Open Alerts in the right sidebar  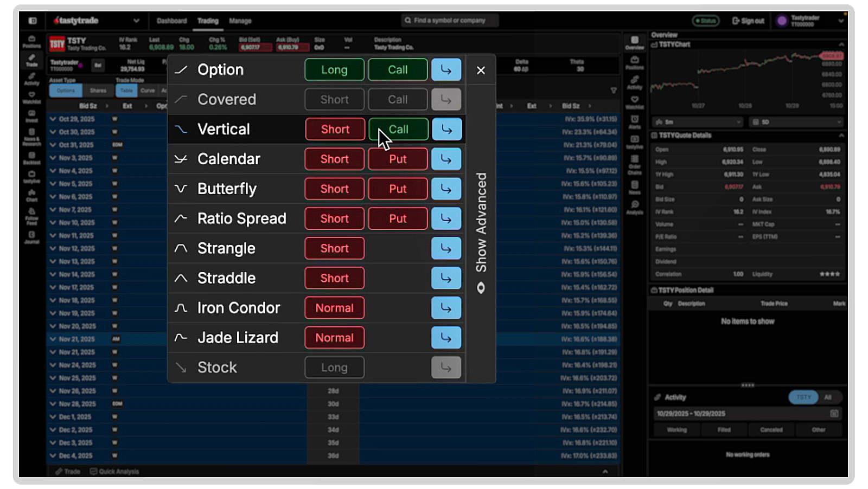coord(634,120)
